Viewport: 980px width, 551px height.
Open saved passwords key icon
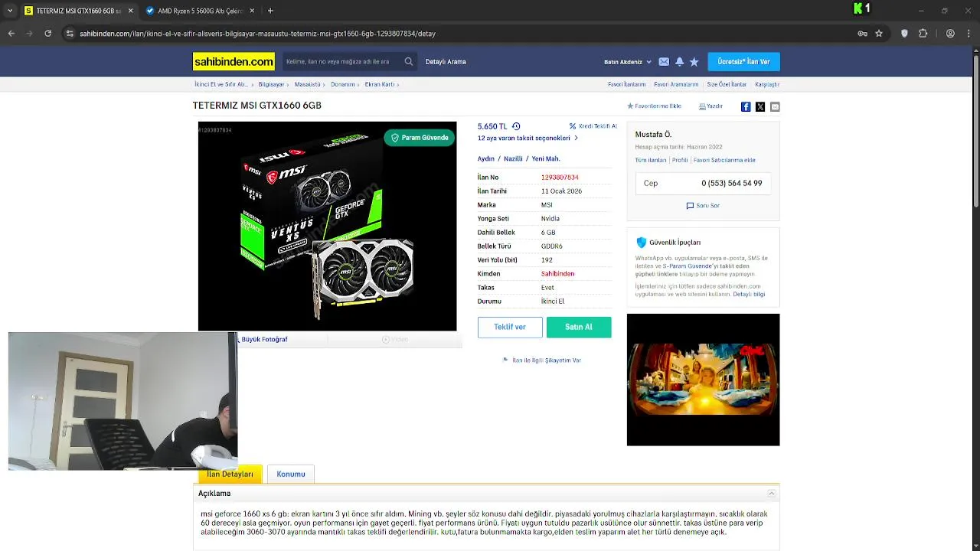(x=863, y=34)
